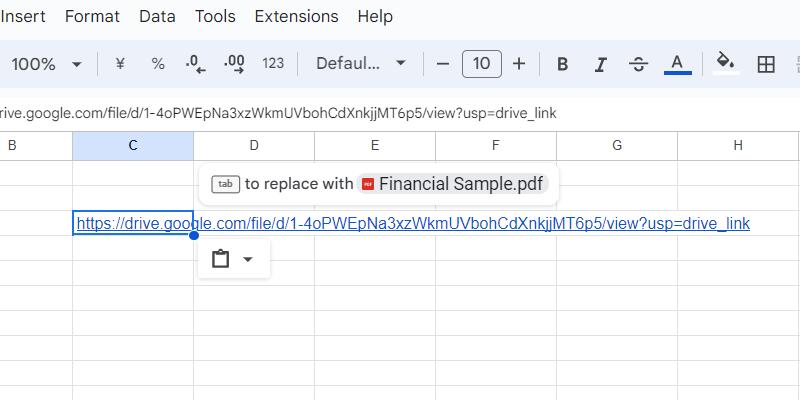Open text color picker A
This screenshot has height=400, width=800.
pos(678,64)
